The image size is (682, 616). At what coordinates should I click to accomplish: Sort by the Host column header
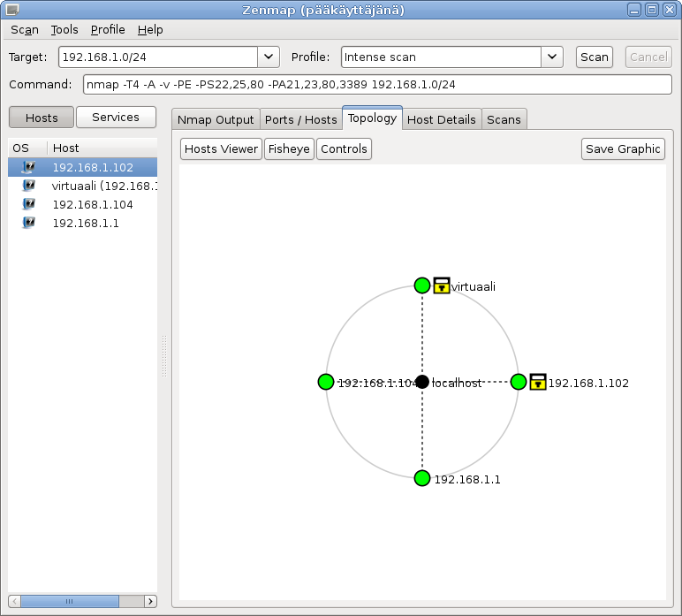coord(102,148)
